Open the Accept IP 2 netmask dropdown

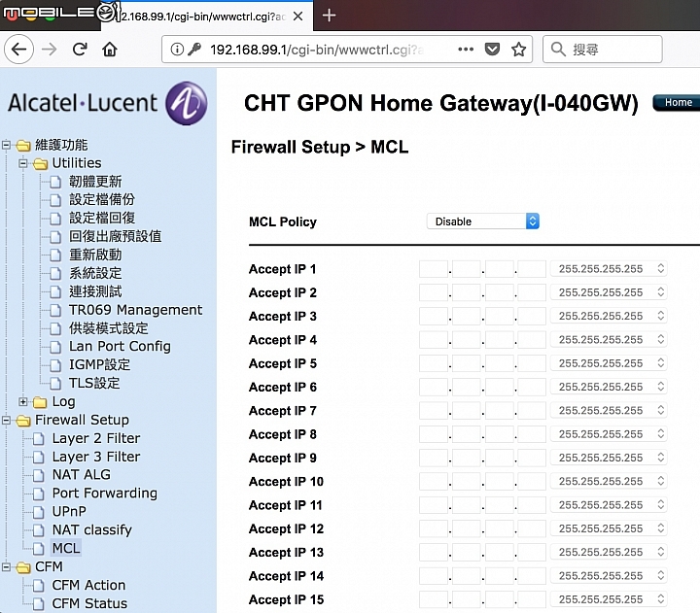609,292
